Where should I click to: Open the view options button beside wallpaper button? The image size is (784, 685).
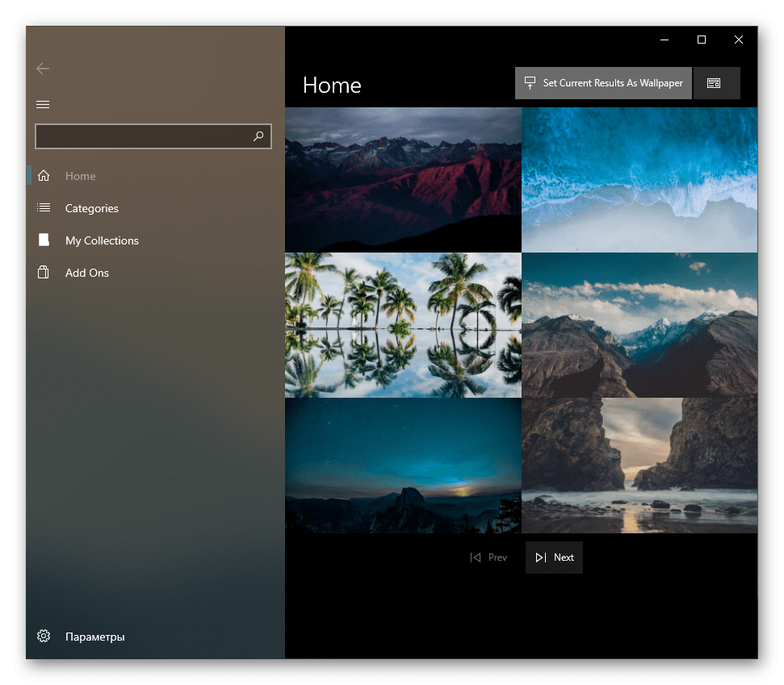tap(716, 83)
